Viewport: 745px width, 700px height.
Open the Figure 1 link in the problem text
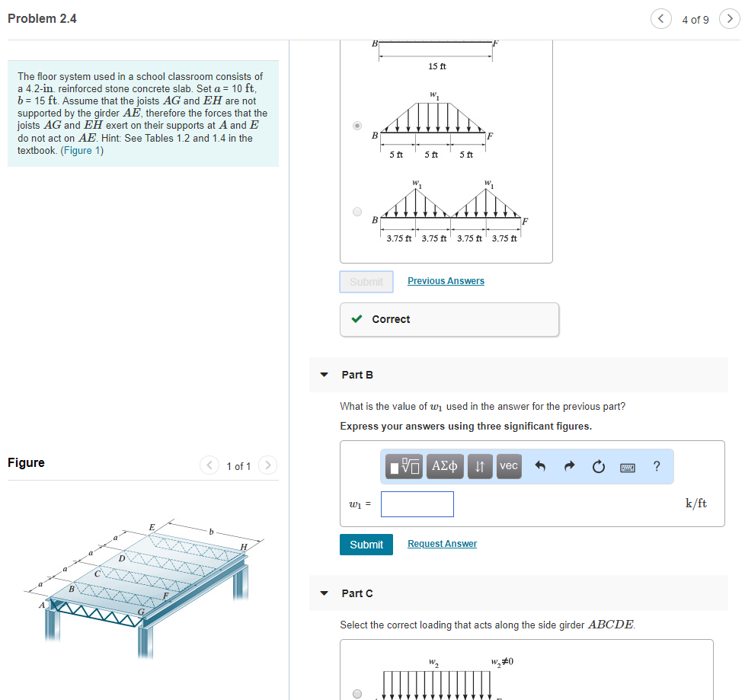82,151
